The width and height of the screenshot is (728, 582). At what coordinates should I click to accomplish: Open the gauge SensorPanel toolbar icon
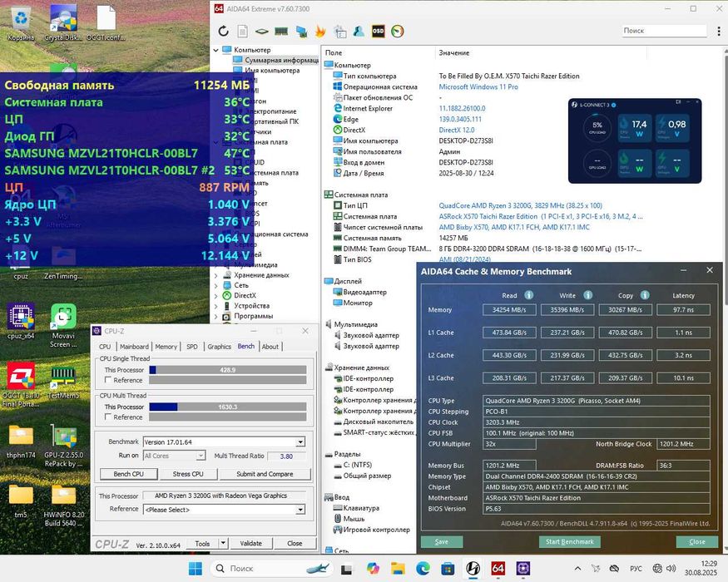[398, 31]
